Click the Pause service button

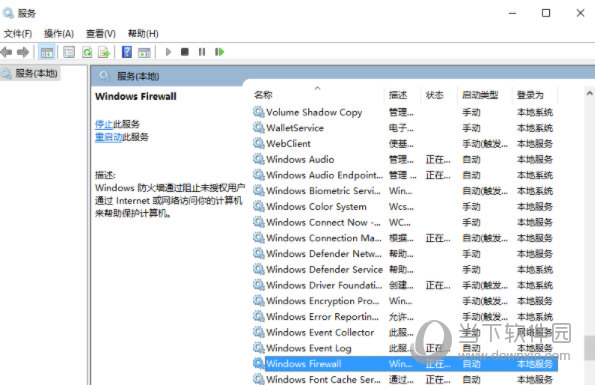[x=202, y=52]
